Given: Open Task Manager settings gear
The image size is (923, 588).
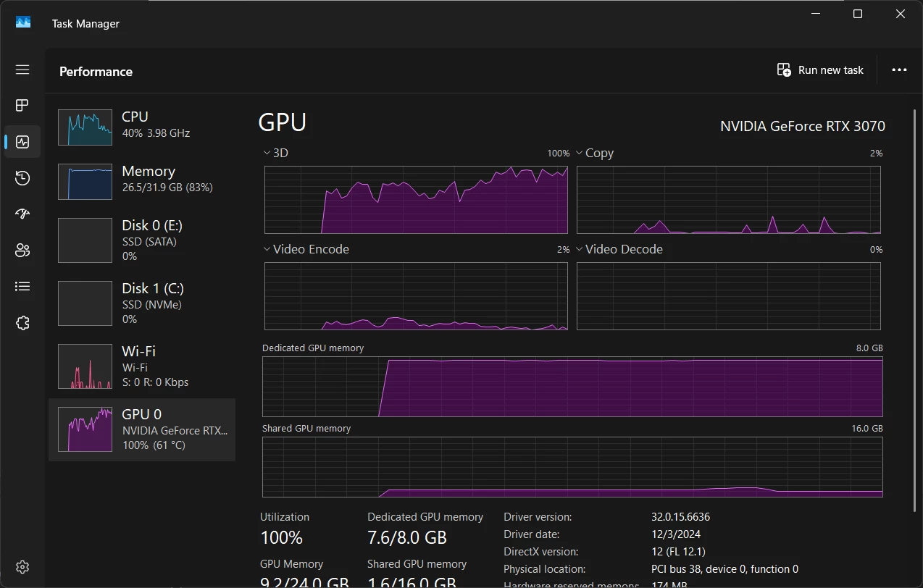Looking at the screenshot, I should [x=22, y=566].
